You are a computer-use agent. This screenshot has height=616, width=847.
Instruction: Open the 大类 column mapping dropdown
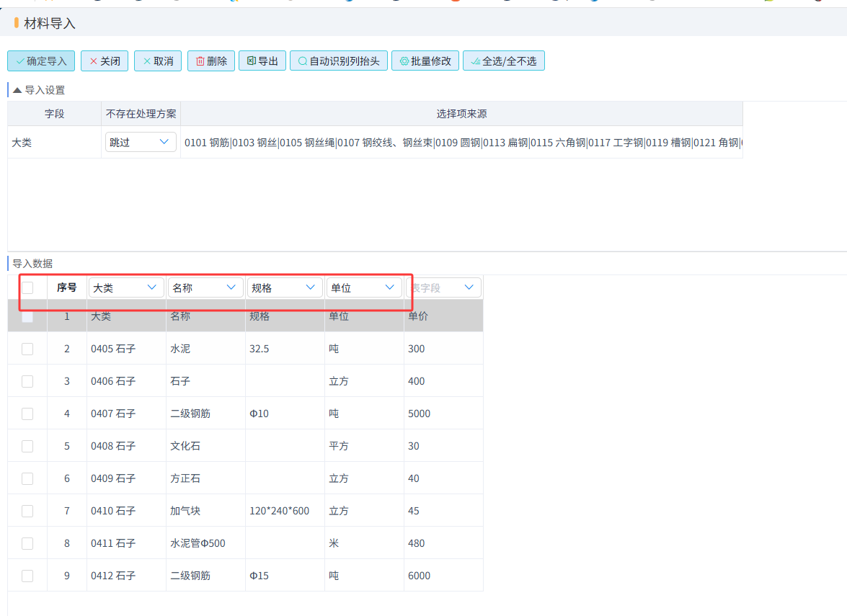click(126, 287)
